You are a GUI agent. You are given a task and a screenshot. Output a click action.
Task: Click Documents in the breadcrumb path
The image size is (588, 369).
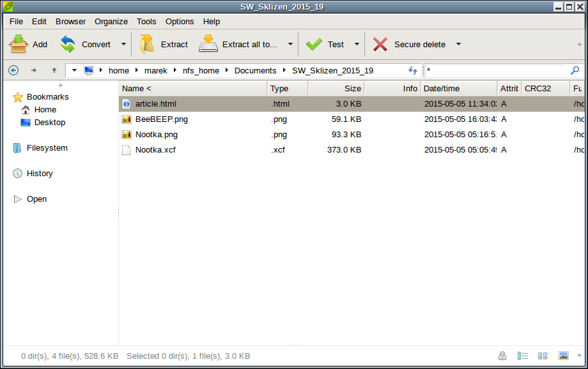[256, 70]
